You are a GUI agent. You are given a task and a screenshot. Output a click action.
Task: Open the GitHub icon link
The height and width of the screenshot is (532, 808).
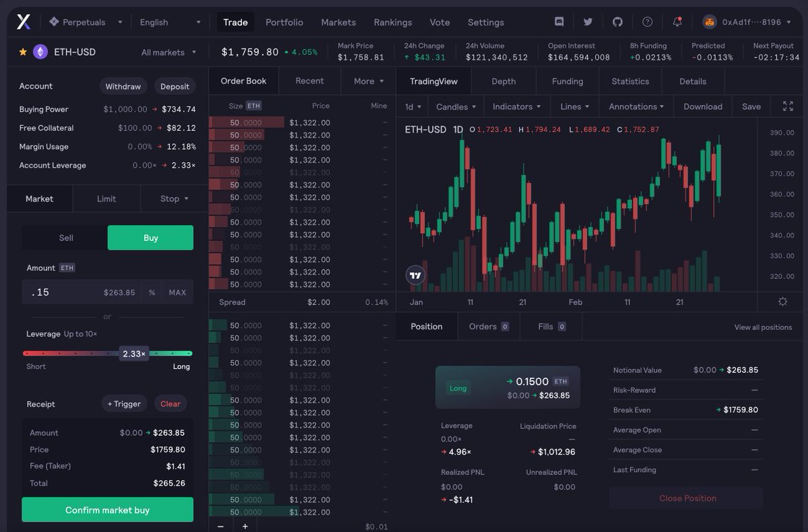(617, 22)
